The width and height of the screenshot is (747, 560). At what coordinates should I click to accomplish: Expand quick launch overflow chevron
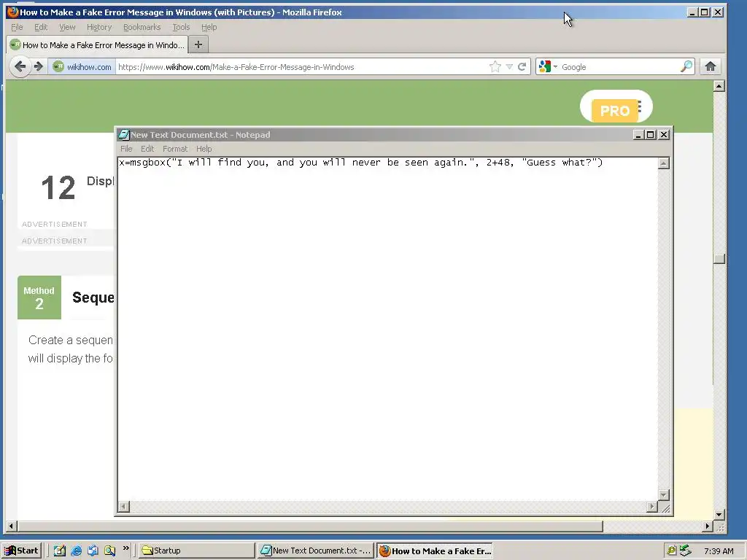(x=125, y=548)
